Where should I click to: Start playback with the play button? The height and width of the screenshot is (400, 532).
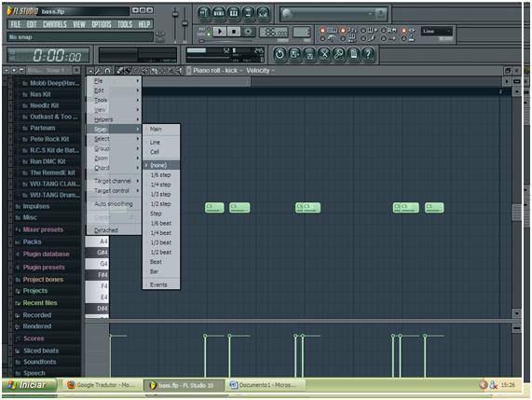220,32
